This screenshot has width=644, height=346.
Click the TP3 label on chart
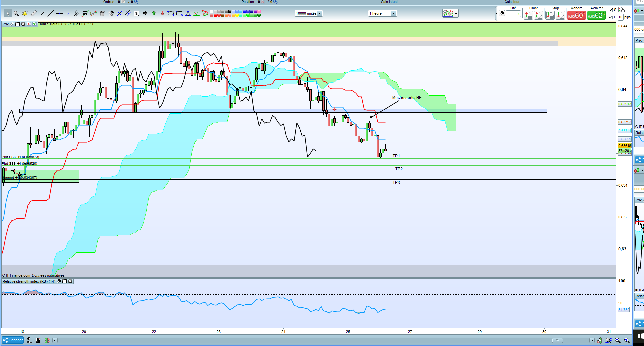[396, 183]
